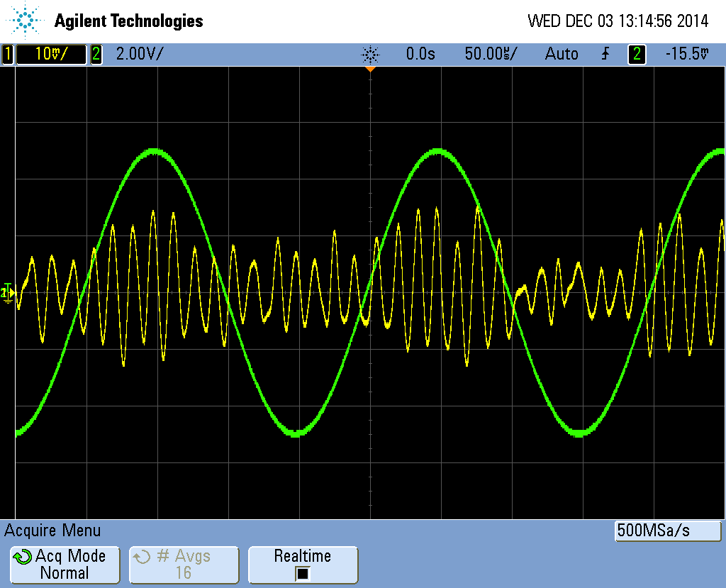726x588 pixels.
Task: Click the trigger position sunburst icon
Action: pyautogui.click(x=370, y=54)
